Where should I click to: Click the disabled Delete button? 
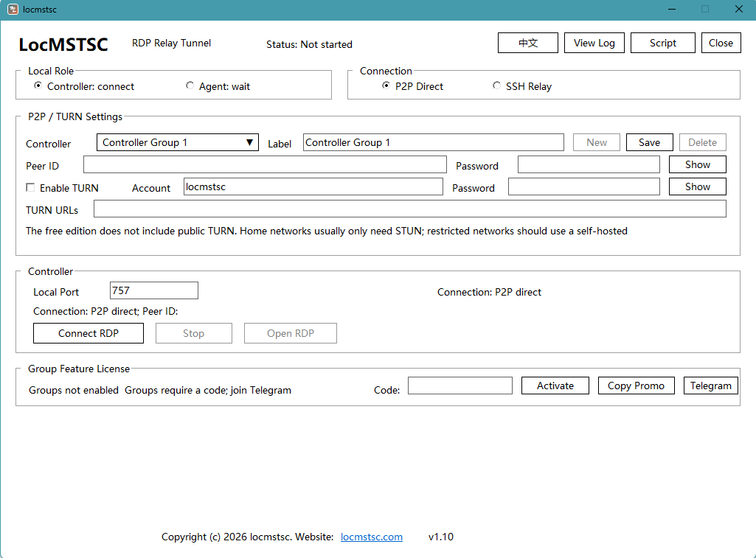[x=702, y=142]
